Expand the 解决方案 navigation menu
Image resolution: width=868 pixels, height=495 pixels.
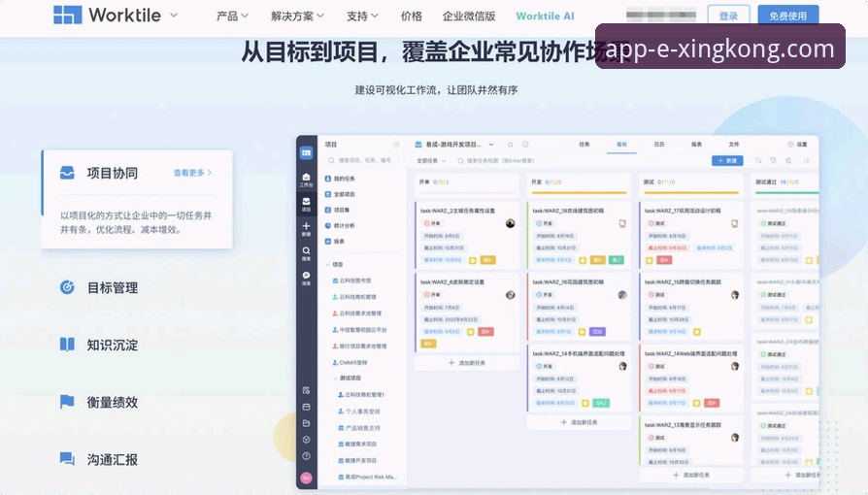(x=297, y=16)
